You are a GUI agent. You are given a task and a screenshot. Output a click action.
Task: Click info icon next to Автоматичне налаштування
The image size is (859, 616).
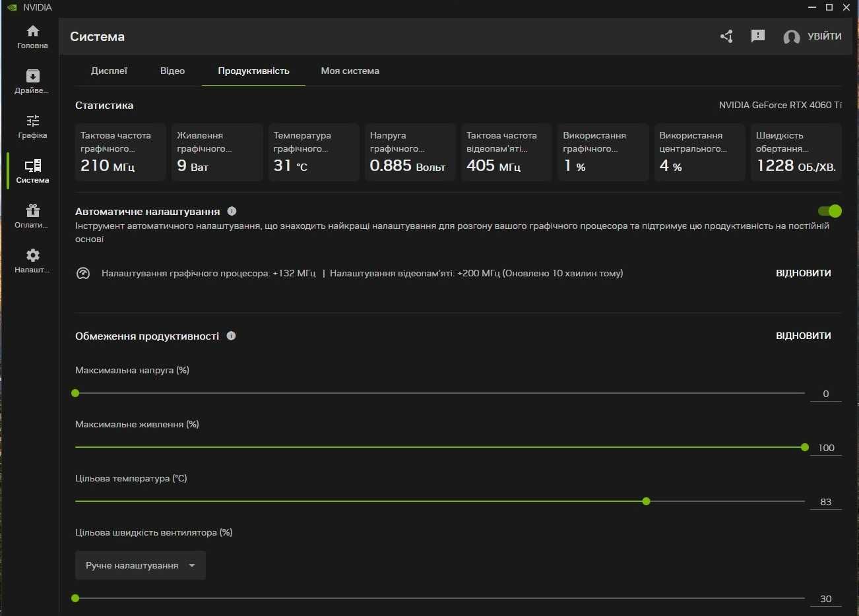pos(232,211)
